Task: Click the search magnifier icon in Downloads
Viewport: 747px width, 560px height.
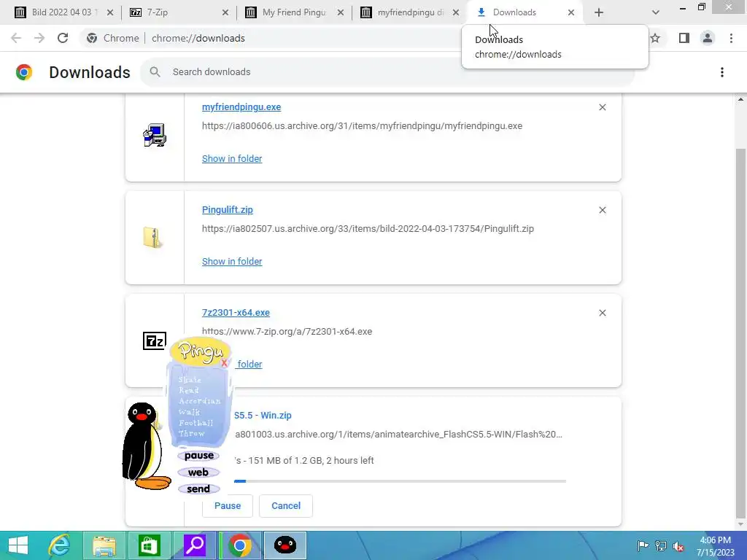Action: point(155,72)
